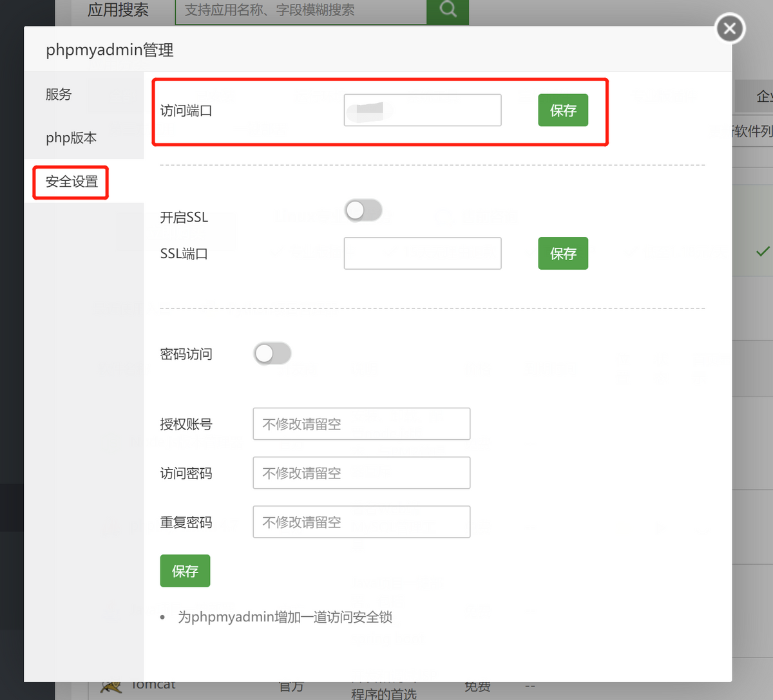773x700 pixels.
Task: Open the 服务 tab in sidebar
Action: (x=84, y=94)
